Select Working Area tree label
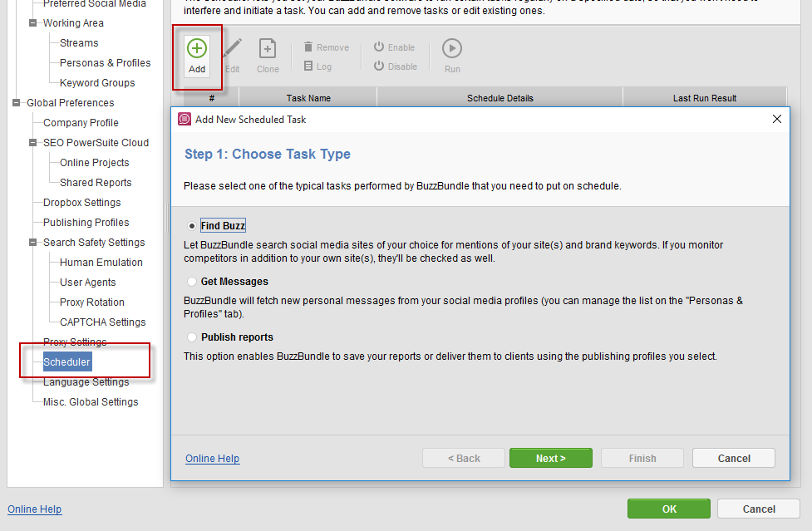 73,23
